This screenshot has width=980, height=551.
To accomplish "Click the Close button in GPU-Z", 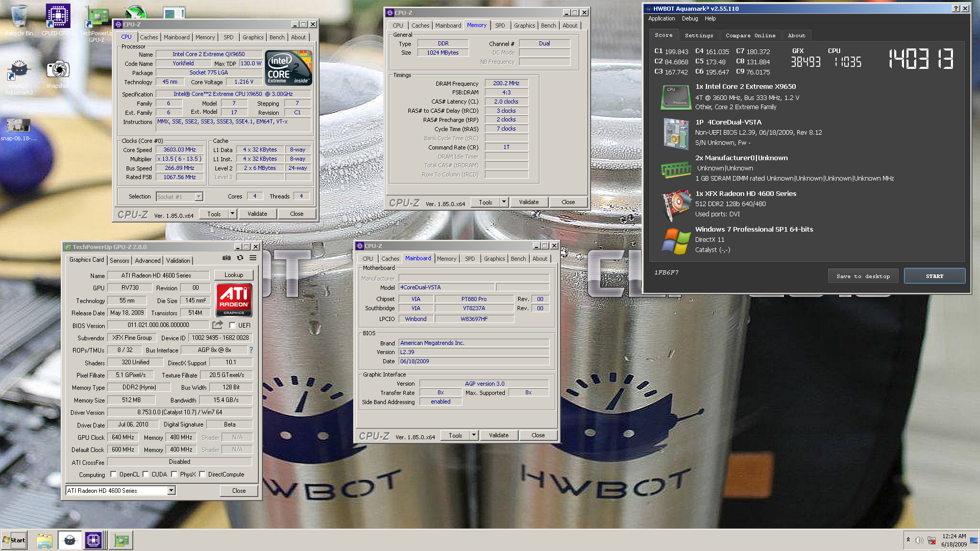I will [239, 490].
